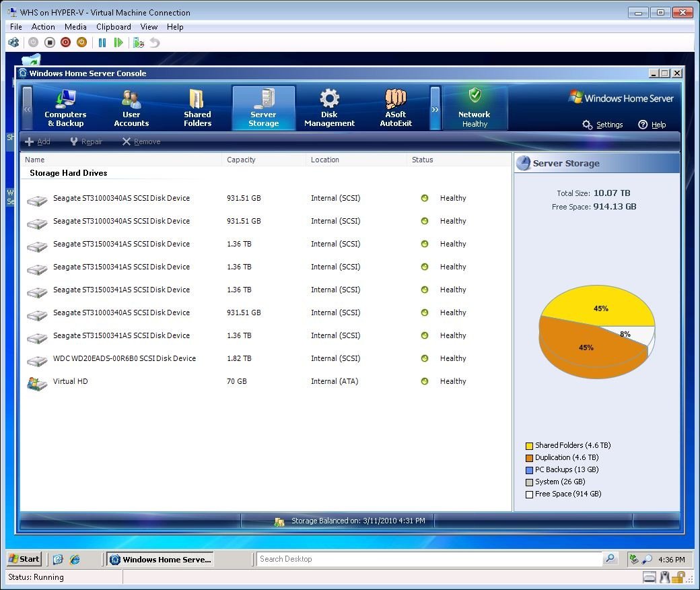Open the Action menu

point(43,27)
